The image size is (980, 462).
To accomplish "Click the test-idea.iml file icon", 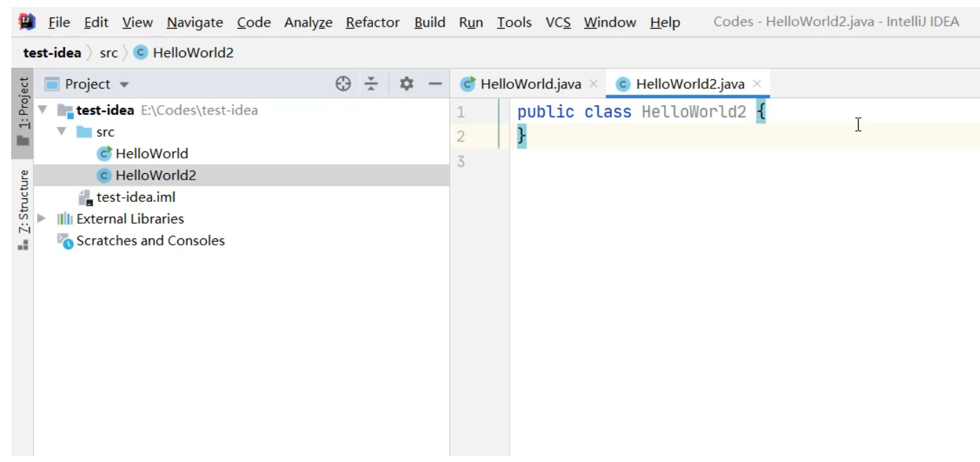I will pos(86,198).
